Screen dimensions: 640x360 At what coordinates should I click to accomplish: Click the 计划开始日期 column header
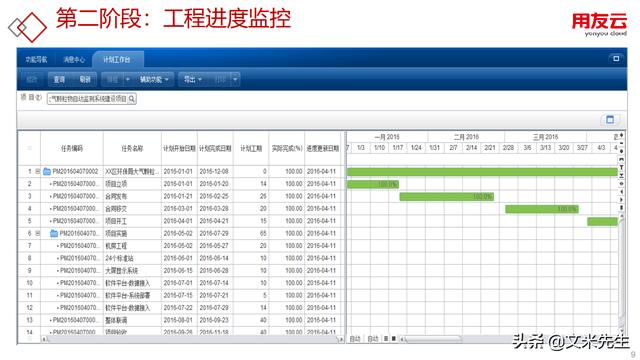coord(179,149)
